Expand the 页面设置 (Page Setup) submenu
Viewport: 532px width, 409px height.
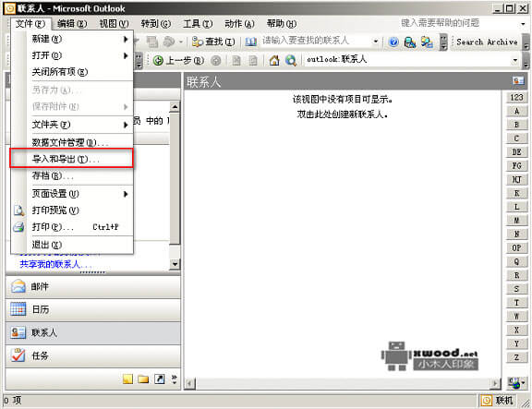click(x=72, y=194)
